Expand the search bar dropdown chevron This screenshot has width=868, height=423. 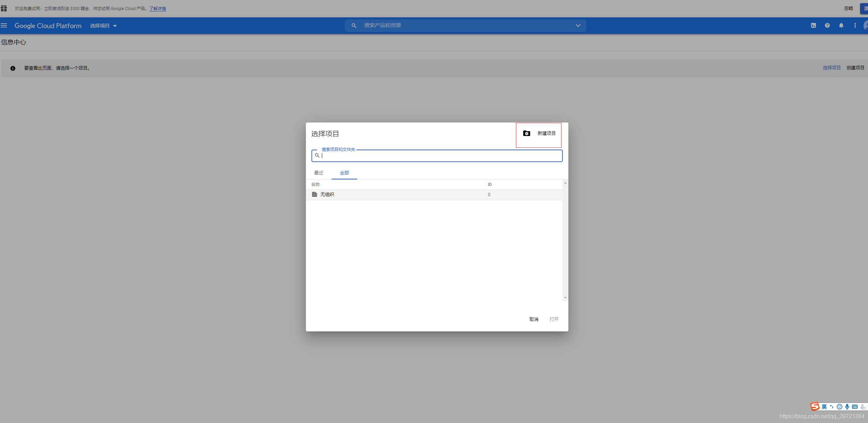click(x=578, y=25)
